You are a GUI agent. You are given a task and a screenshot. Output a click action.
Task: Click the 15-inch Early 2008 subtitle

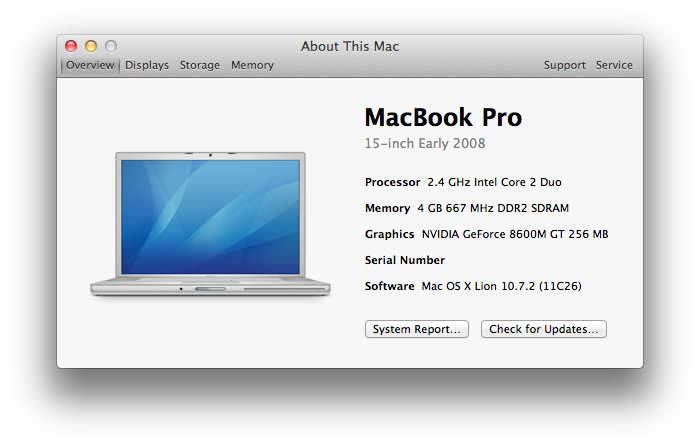[425, 143]
